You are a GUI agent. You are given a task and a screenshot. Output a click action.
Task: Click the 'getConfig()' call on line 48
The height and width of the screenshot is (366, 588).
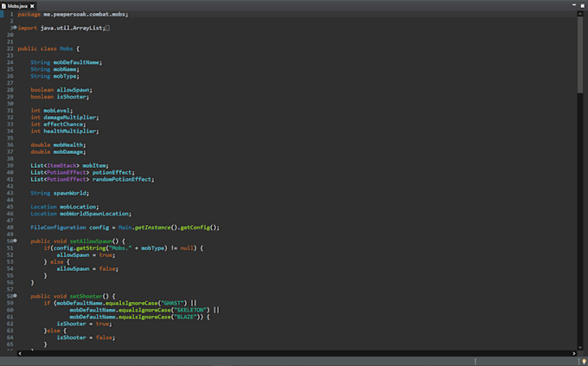point(198,228)
